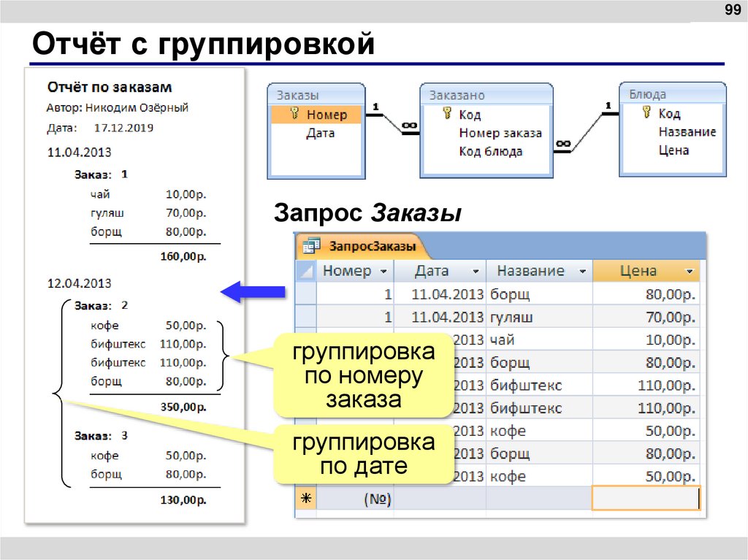
Task: Open the Цена column filter dropdown
Action: click(688, 271)
